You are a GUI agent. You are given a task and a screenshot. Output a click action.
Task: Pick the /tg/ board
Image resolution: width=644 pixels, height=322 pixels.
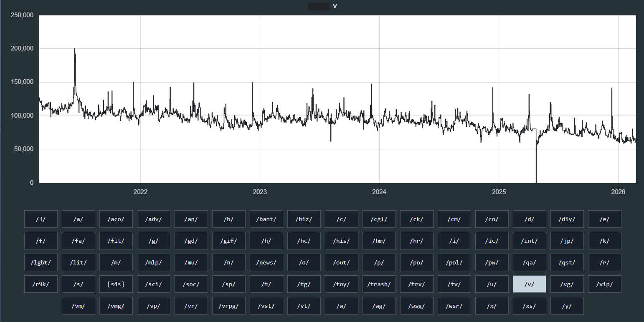tap(304, 284)
